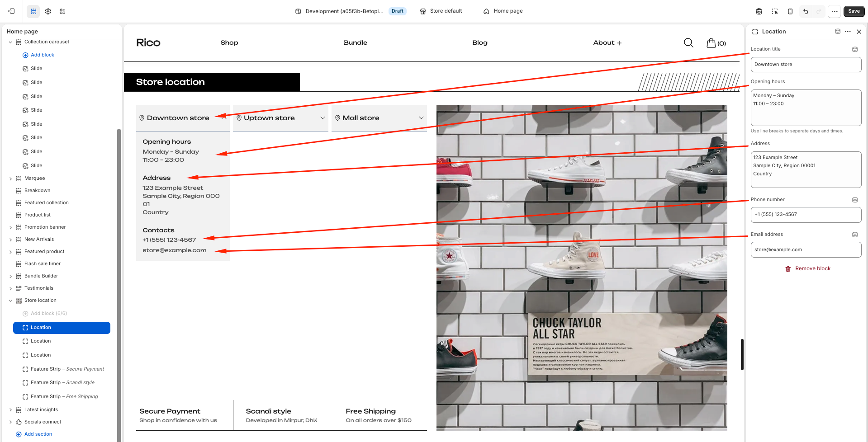Open the Shopify Sidekick assistant icon
Image resolution: width=868 pixels, height=442 pixels.
click(x=759, y=11)
